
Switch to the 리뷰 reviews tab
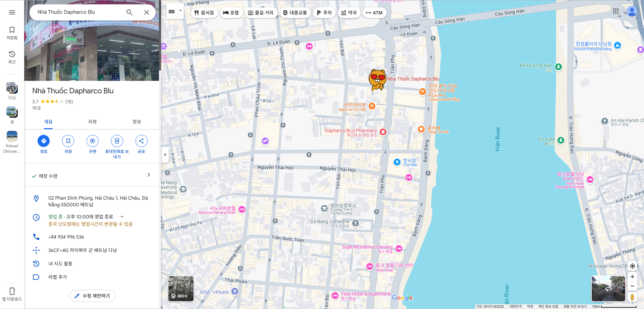click(93, 122)
